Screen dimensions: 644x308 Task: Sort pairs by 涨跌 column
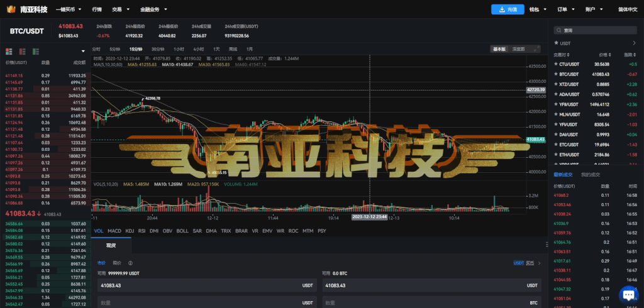coord(630,54)
